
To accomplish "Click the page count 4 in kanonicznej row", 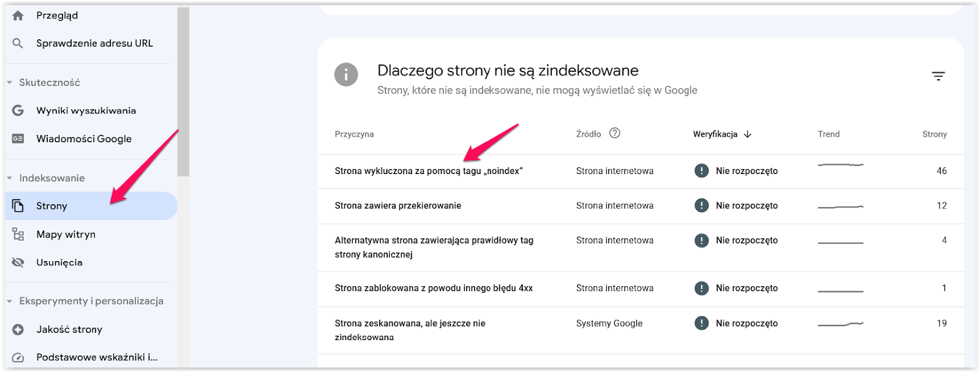I will point(944,240).
